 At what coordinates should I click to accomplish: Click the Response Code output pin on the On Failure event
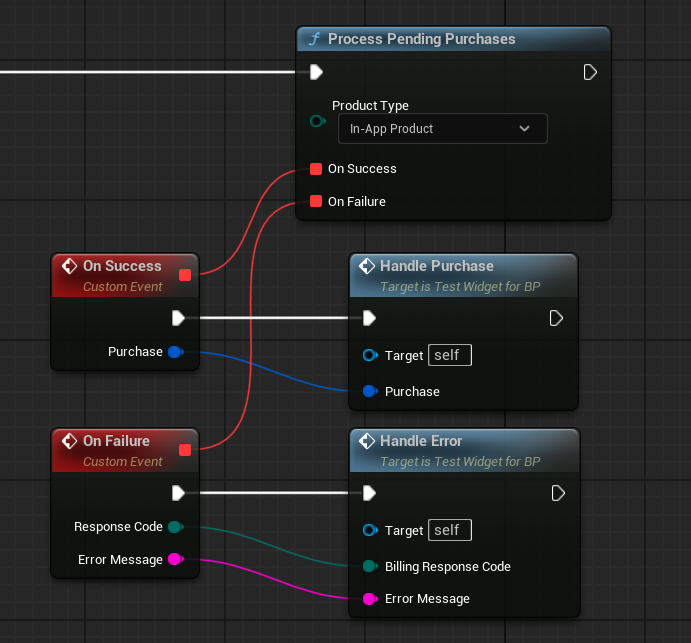click(175, 527)
